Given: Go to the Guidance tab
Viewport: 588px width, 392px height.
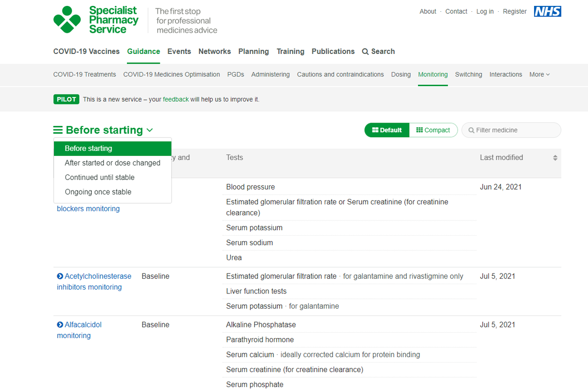Looking at the screenshot, I should click(x=144, y=51).
